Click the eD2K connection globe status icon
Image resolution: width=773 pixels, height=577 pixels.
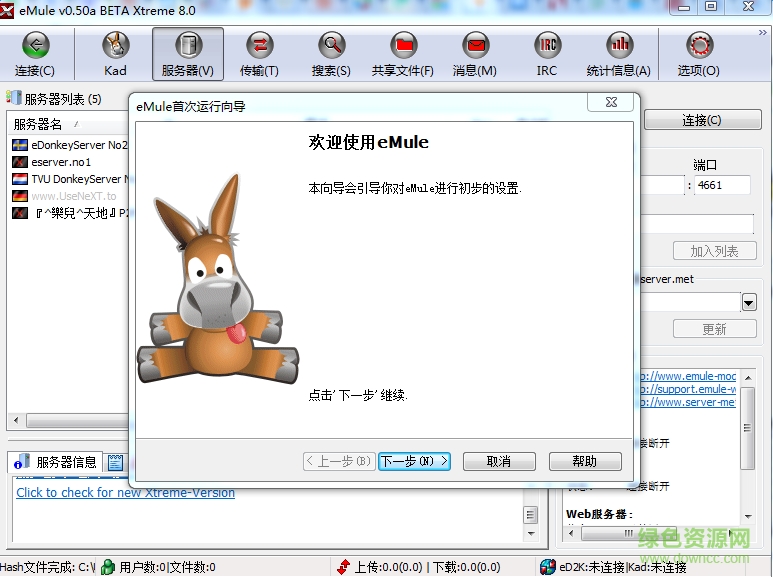click(547, 567)
